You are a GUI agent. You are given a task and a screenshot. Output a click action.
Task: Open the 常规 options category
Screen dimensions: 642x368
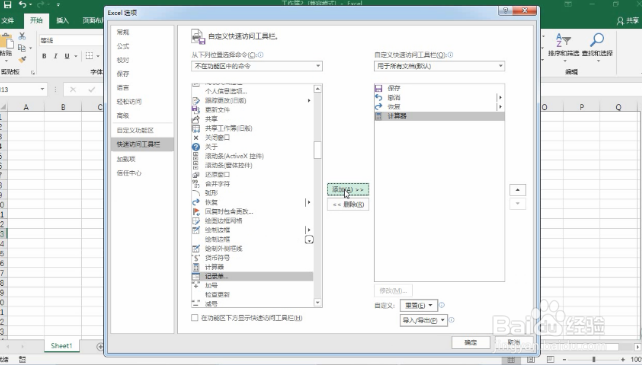123,32
